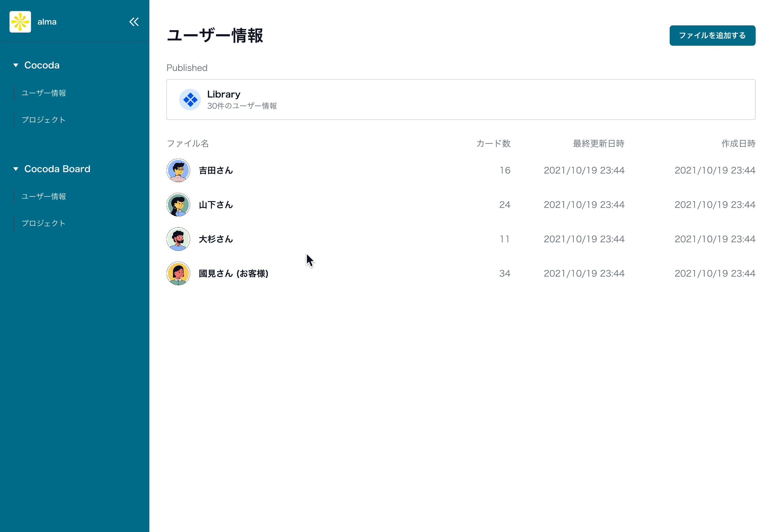Viewport: 771px width, 532px height.
Task: Open the Library published card
Action: coord(460,100)
